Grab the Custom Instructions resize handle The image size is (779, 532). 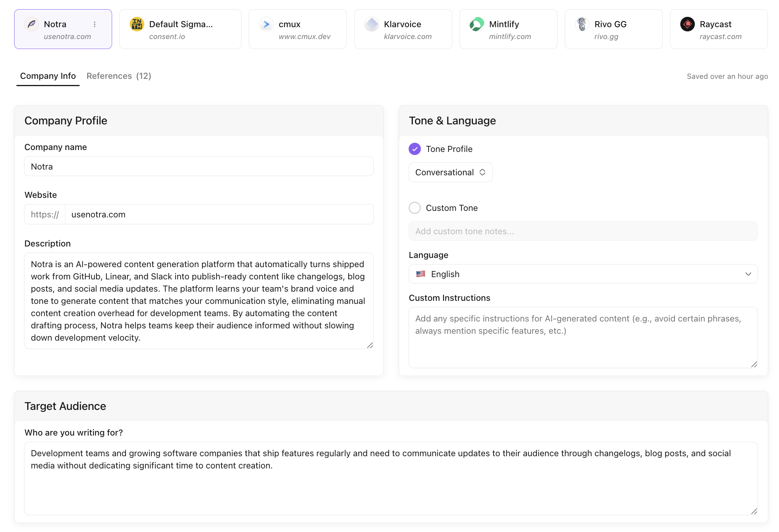(754, 364)
